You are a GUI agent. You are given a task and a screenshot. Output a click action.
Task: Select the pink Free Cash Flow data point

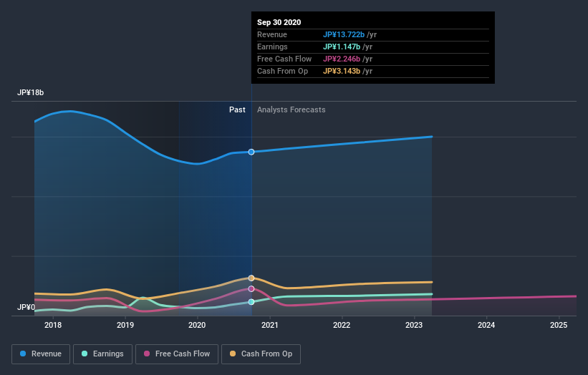click(x=251, y=289)
